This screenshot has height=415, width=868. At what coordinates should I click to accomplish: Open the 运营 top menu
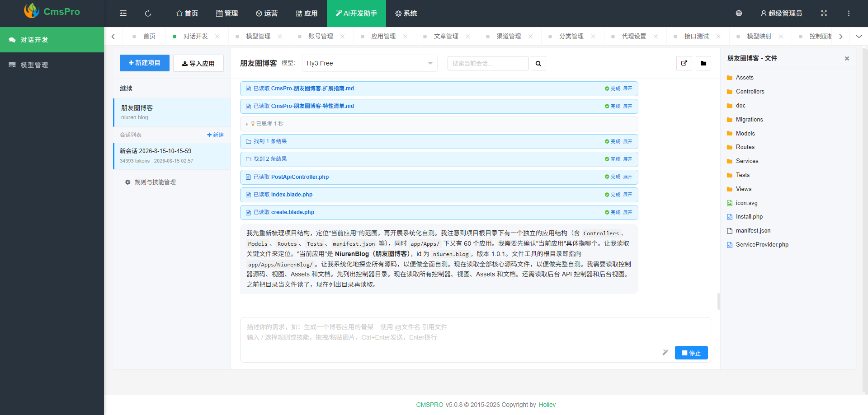267,14
